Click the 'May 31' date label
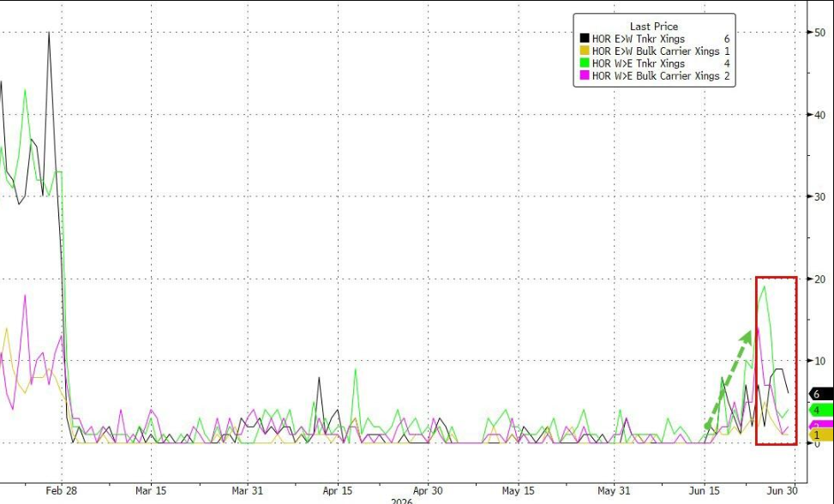Viewport: 834px width, 504px height. pyautogui.click(x=614, y=490)
